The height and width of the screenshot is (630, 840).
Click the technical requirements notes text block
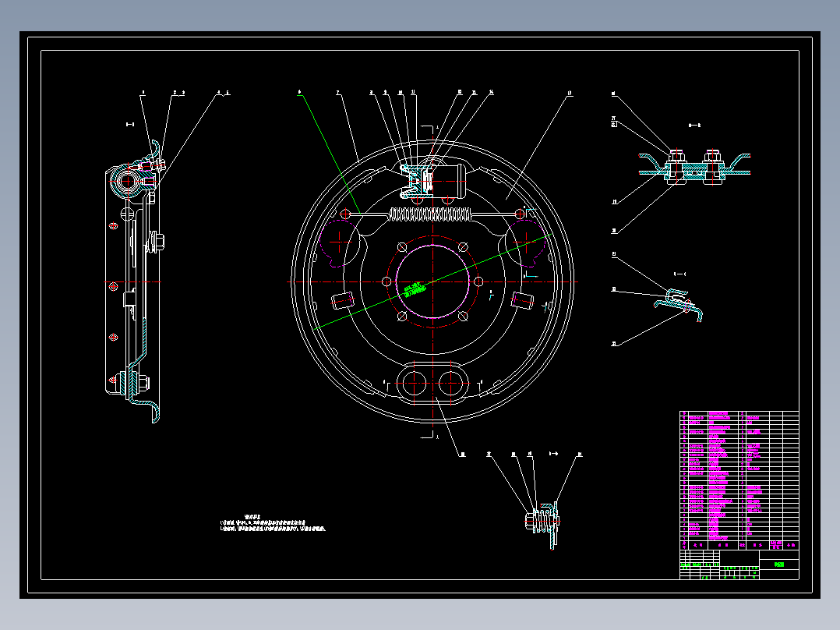click(273, 524)
